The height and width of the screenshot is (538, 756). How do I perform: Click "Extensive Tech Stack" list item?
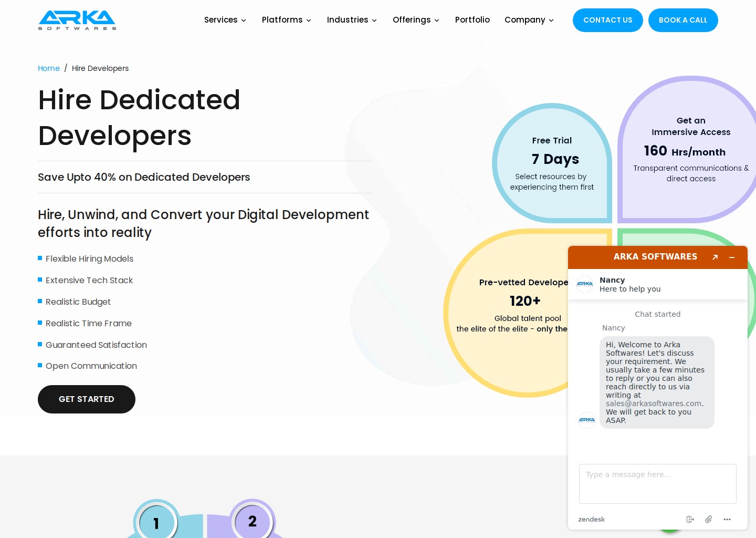point(89,280)
